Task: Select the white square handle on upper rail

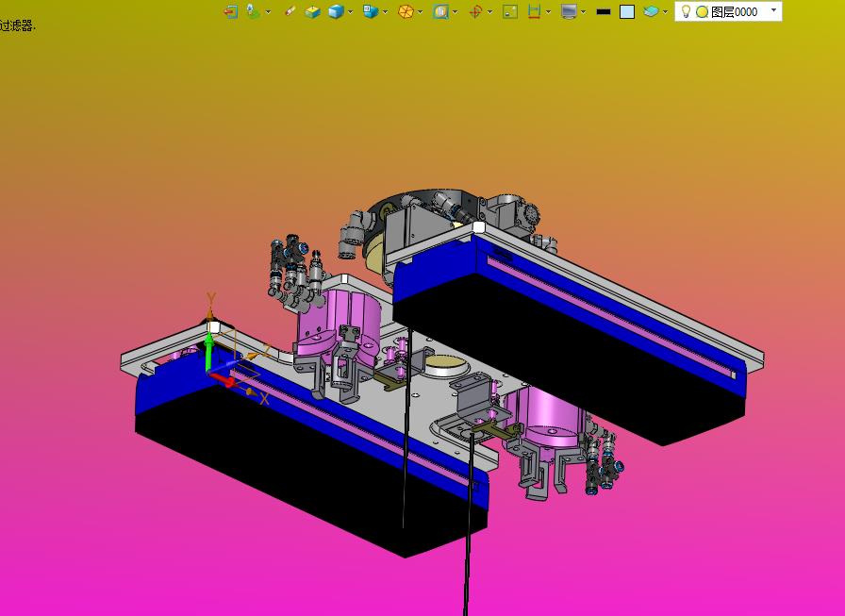Action: click(x=478, y=227)
